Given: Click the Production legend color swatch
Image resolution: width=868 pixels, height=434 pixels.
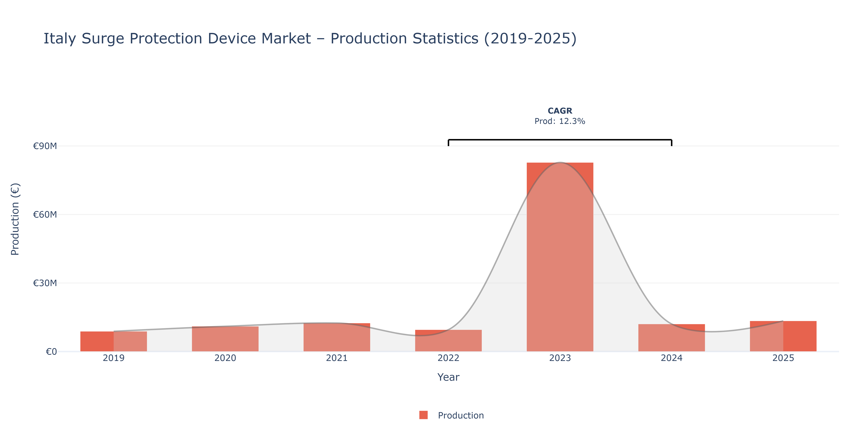Looking at the screenshot, I should [423, 415].
